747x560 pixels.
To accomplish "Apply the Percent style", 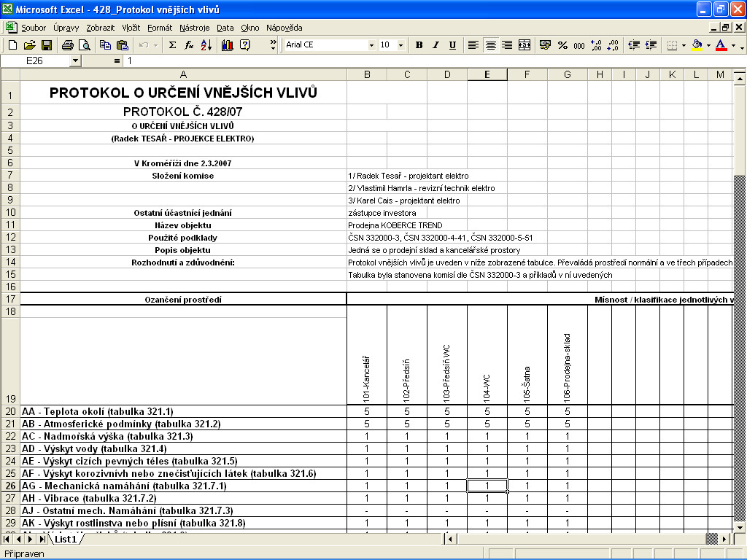I will (562, 44).
